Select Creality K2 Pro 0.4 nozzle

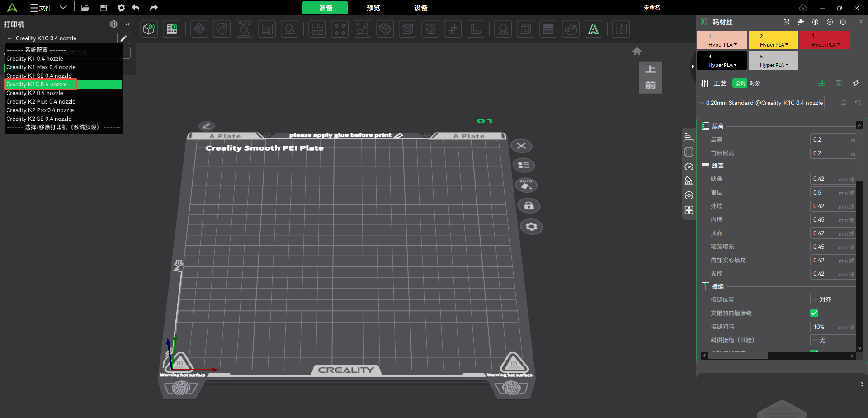63,110
